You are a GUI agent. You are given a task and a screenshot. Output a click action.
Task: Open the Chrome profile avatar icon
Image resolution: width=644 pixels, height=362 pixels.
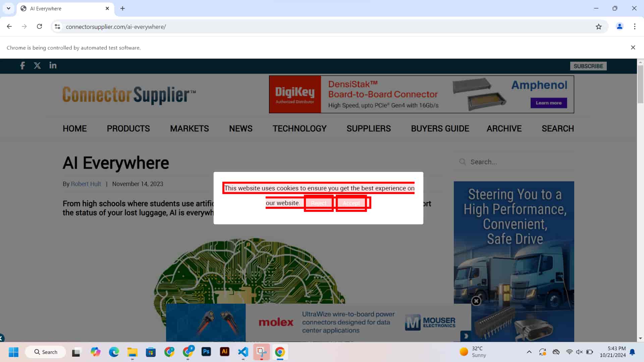(x=620, y=26)
